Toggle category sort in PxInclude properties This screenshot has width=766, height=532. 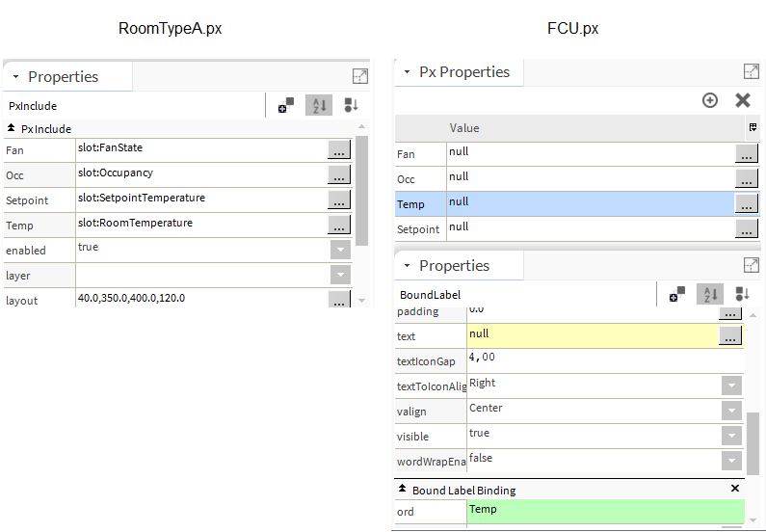pos(351,106)
